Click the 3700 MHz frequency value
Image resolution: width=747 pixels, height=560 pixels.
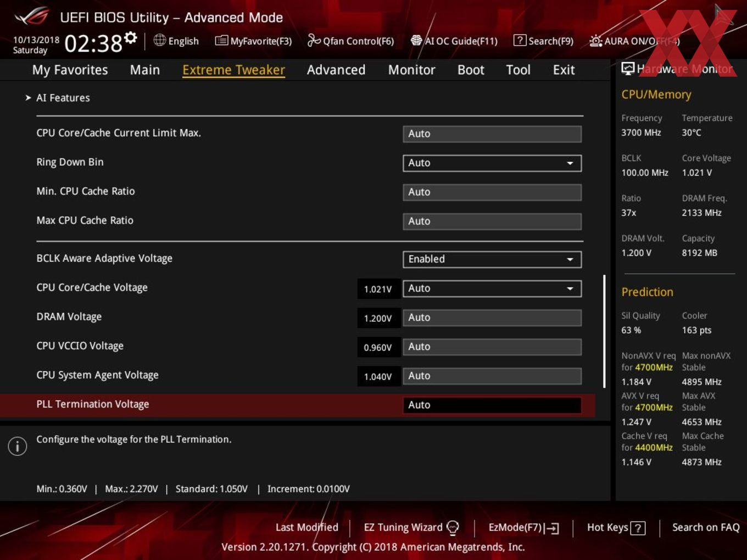click(x=641, y=132)
